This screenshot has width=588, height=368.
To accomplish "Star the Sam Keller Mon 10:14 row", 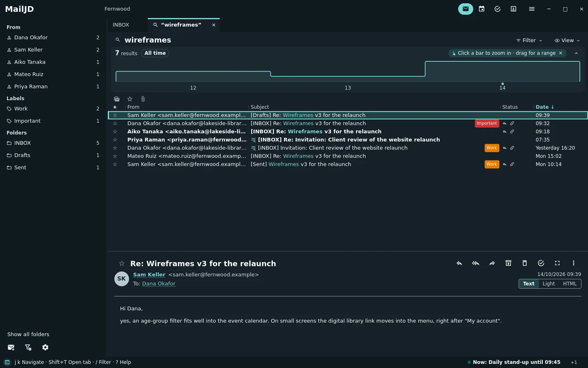I will coord(115,164).
